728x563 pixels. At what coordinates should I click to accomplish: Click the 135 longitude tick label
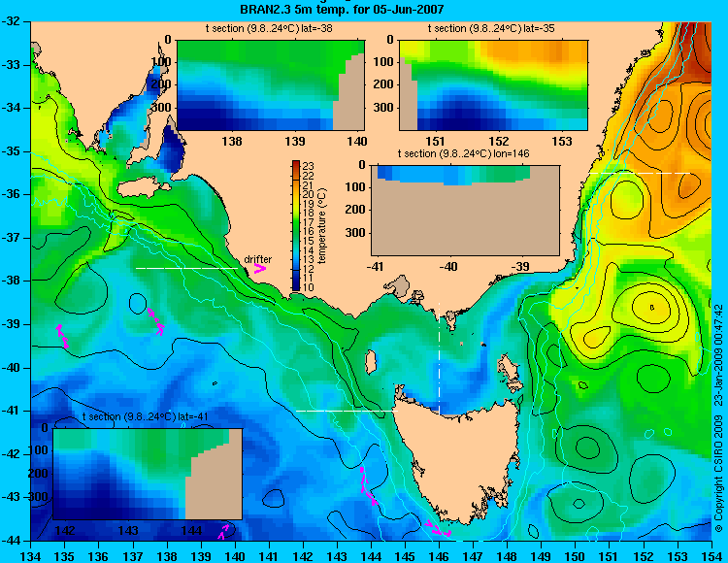pos(64,556)
